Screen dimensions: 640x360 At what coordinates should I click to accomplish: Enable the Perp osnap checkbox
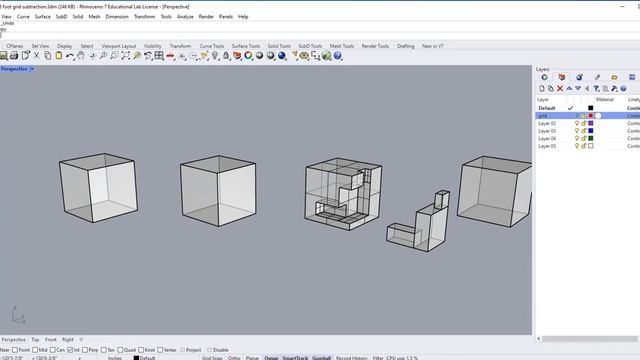point(84,350)
